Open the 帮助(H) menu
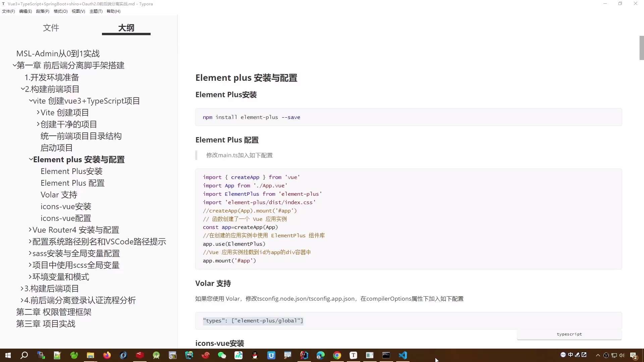 tap(113, 11)
